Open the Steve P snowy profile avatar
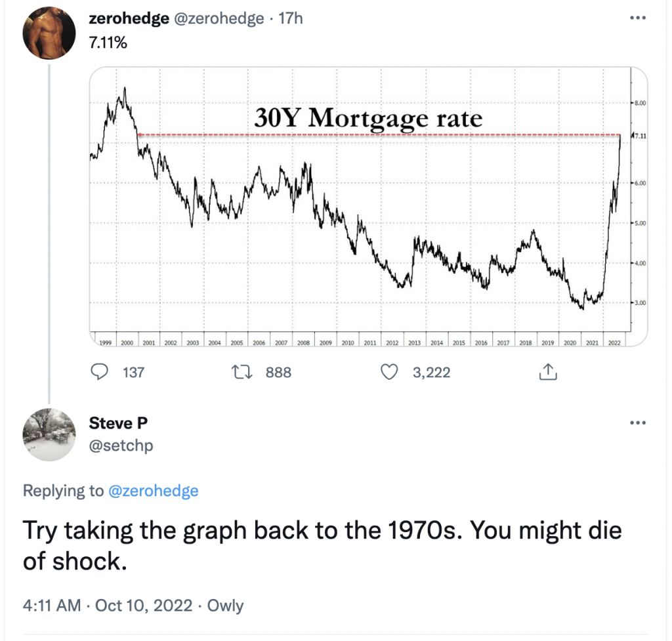 49,434
